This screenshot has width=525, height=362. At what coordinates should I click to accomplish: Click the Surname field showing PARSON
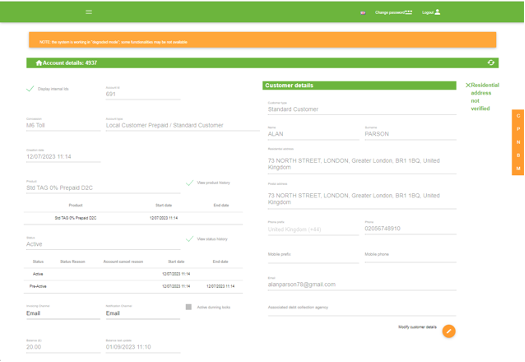pos(410,134)
